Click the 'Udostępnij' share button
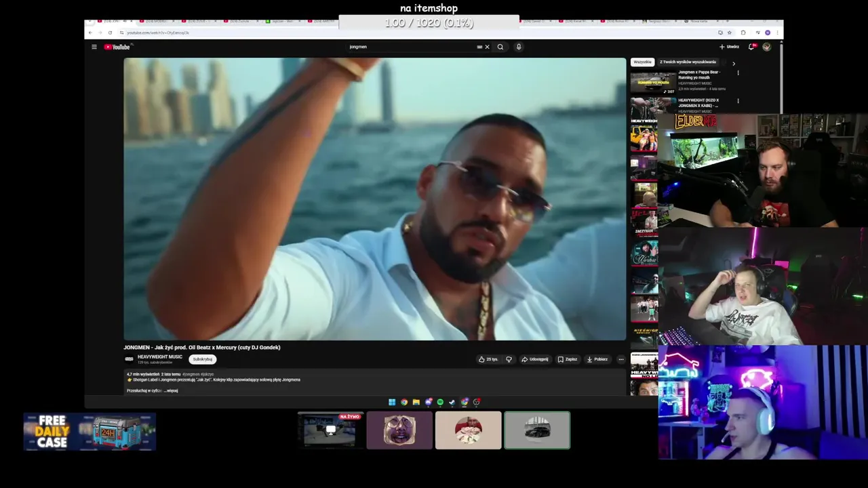 pos(535,359)
